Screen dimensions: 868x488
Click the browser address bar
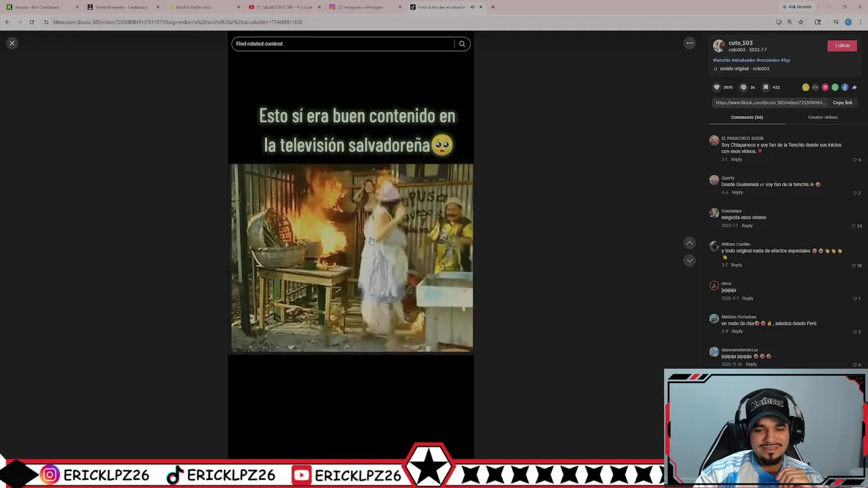coord(407,22)
